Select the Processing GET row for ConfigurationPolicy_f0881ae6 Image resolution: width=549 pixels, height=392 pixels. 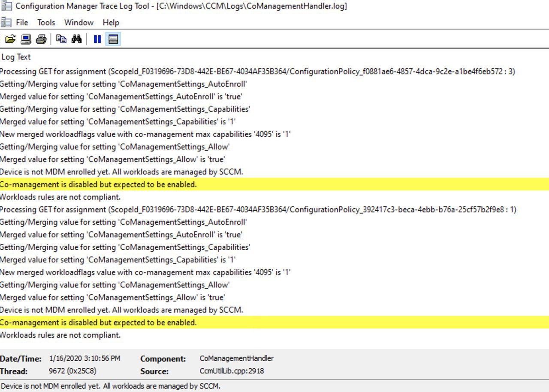[x=274, y=72]
